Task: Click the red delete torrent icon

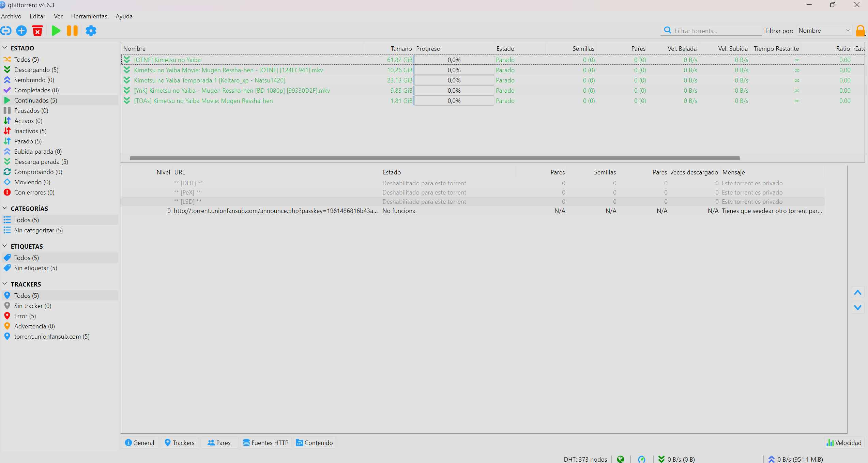Action: point(37,31)
